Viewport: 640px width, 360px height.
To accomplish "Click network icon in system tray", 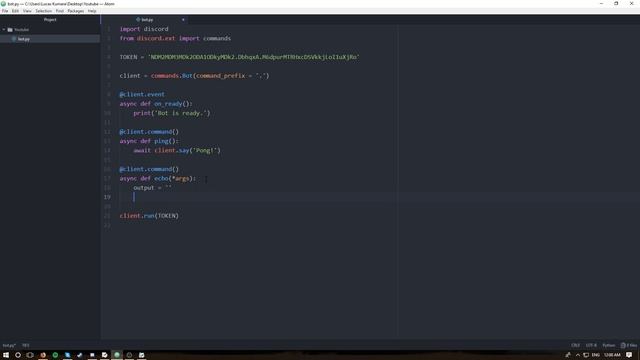I will coord(586,355).
